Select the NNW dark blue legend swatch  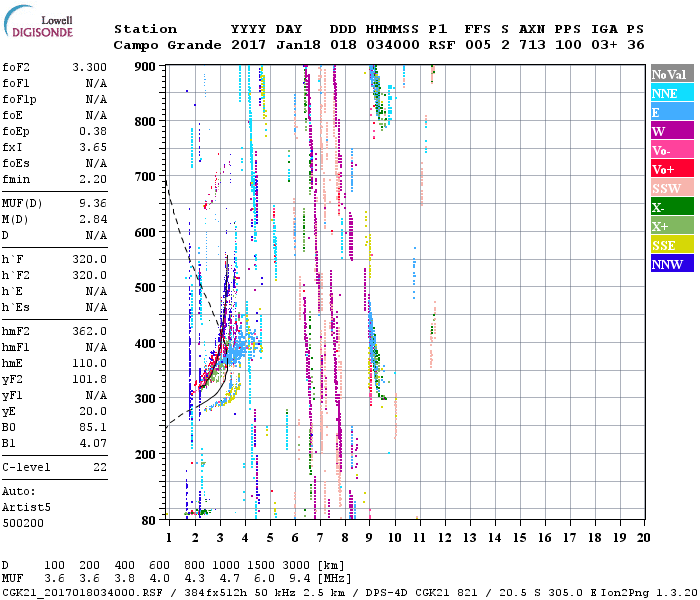click(672, 263)
